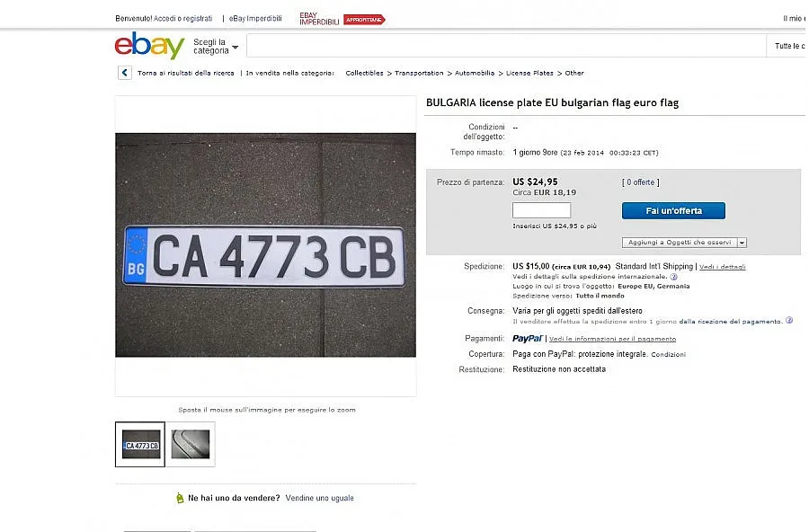Click the international shipping help icon
Image resolution: width=809 pixels, height=532 pixels.
pyautogui.click(x=673, y=277)
